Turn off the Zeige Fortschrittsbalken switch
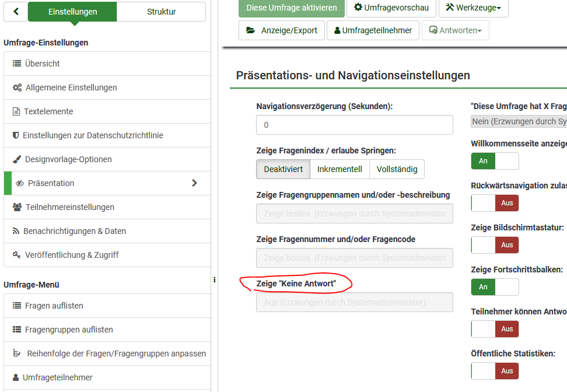 (495, 287)
